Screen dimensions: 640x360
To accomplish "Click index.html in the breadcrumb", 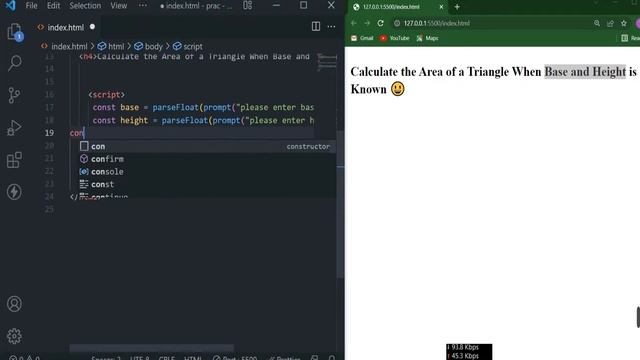I will coord(69,47).
